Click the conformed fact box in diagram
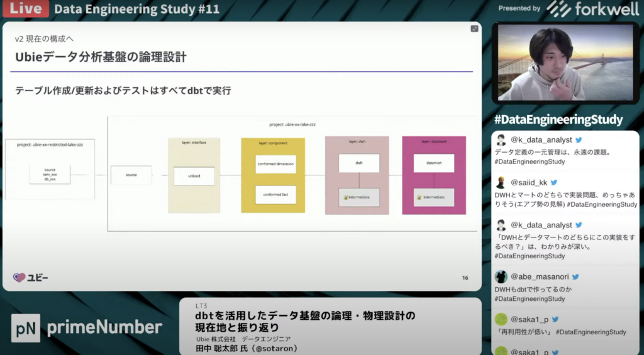 pos(275,194)
